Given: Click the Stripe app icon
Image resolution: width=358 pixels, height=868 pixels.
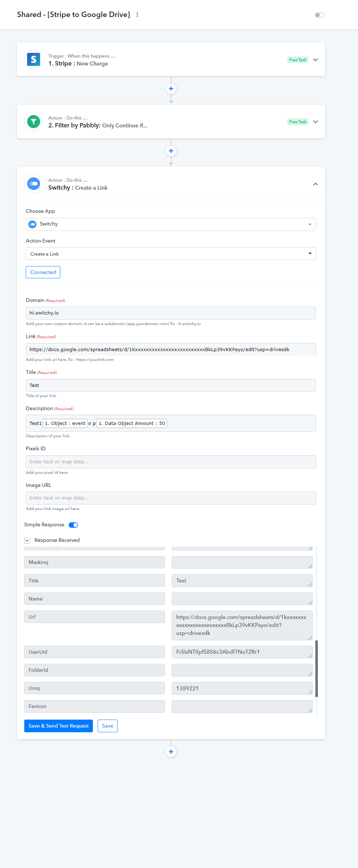Looking at the screenshot, I should coord(34,59).
